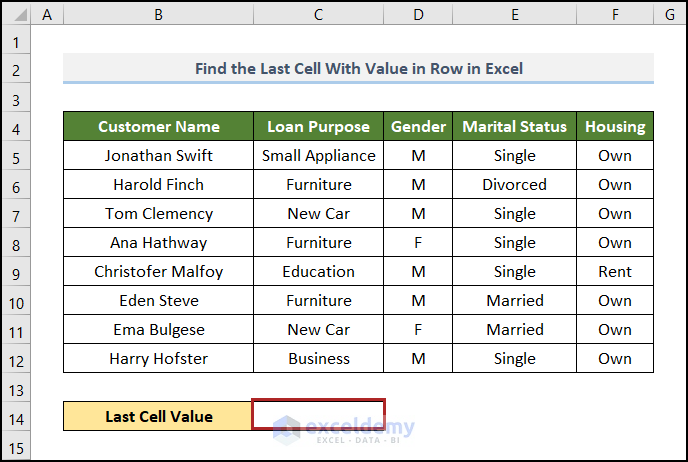Click column F header
The height and width of the screenshot is (462, 688).
pyautogui.click(x=614, y=14)
